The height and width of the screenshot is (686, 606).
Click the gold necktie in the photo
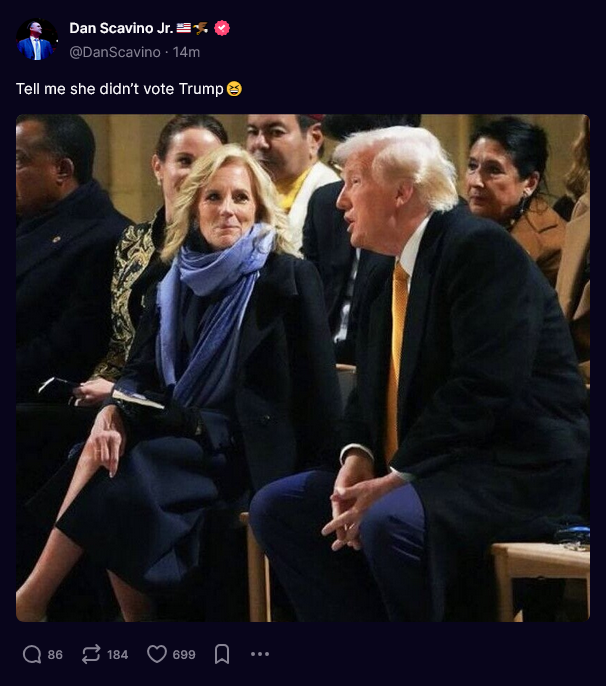click(397, 359)
